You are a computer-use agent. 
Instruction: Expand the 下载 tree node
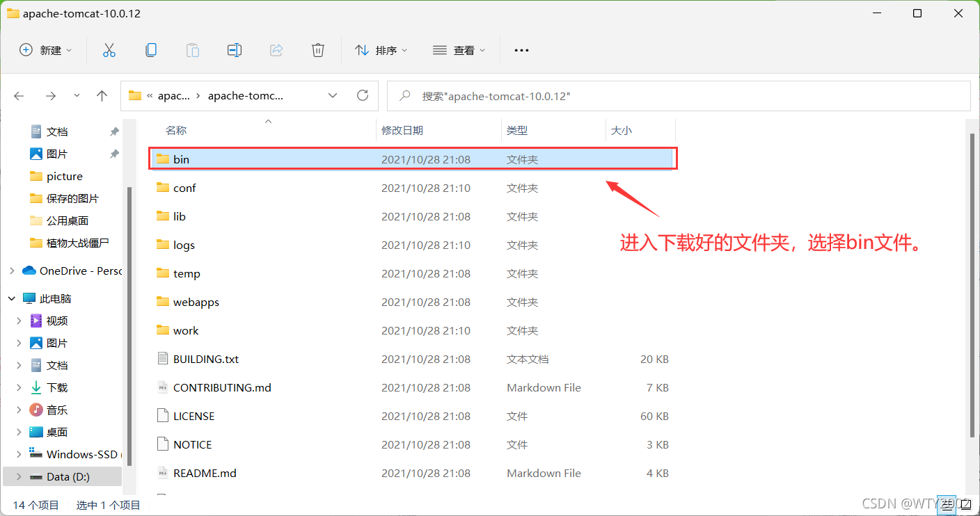19,387
